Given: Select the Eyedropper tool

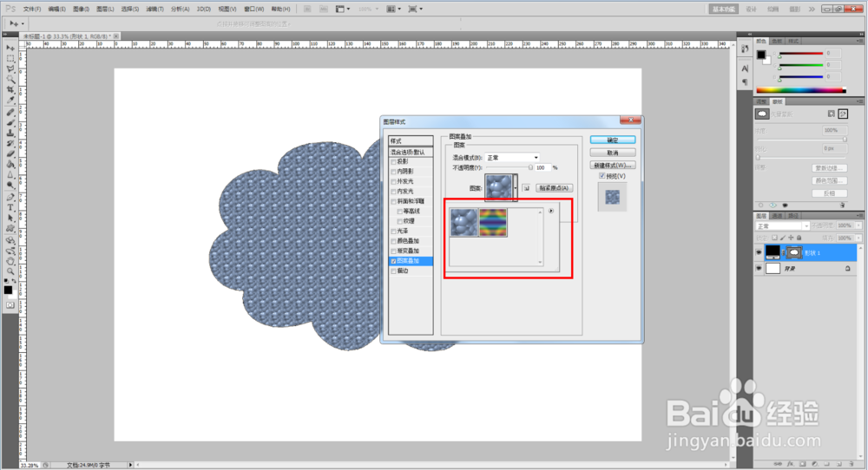Looking at the screenshot, I should coord(10,101).
